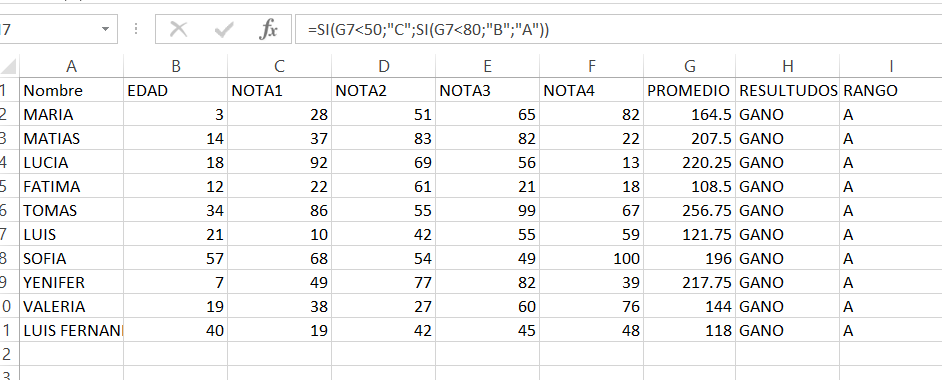Select cell containing TOMAS

pos(71,211)
